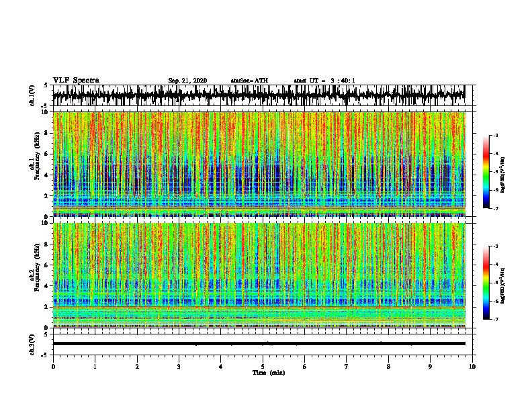The height and width of the screenshot is (411, 532).
Task: Click the 9 minute tick label
Action: [x=430, y=367]
